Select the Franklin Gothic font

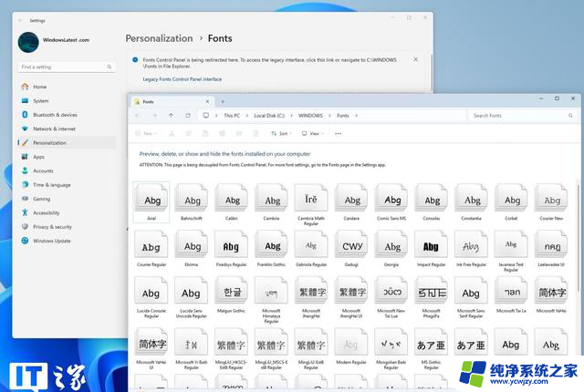(x=271, y=249)
